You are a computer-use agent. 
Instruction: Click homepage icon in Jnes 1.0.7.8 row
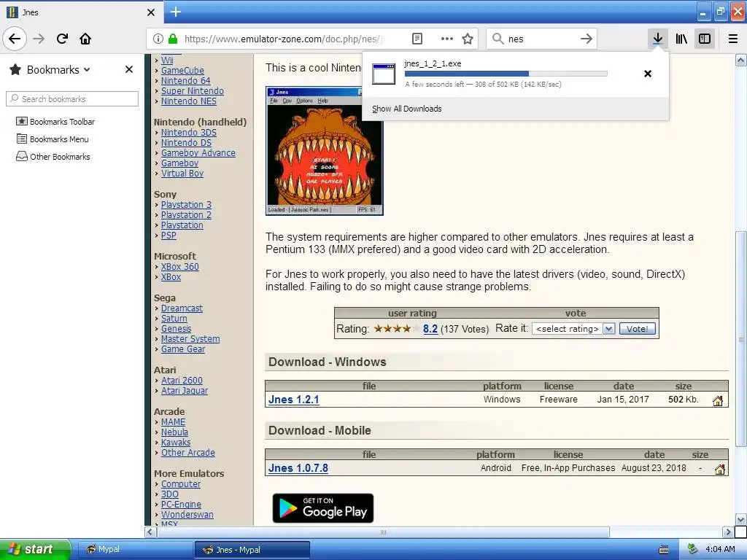[x=720, y=470]
